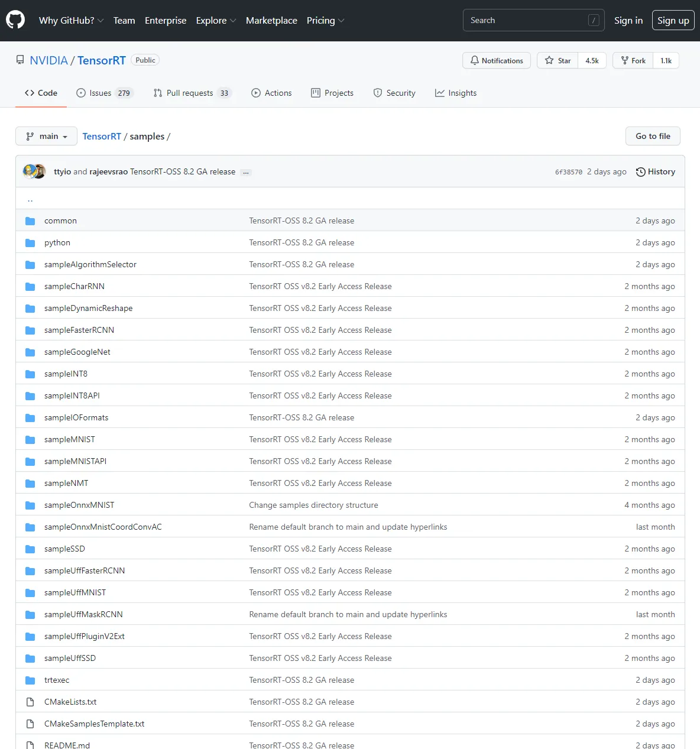Go to TensorRT root in breadcrumb
This screenshot has width=700, height=749.
click(x=102, y=136)
